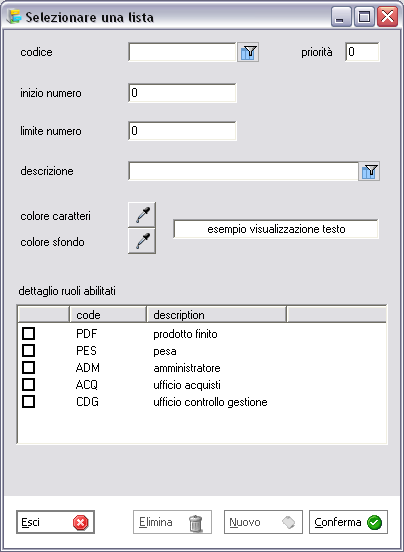Confirm with the Conferma button

pyautogui.click(x=348, y=522)
